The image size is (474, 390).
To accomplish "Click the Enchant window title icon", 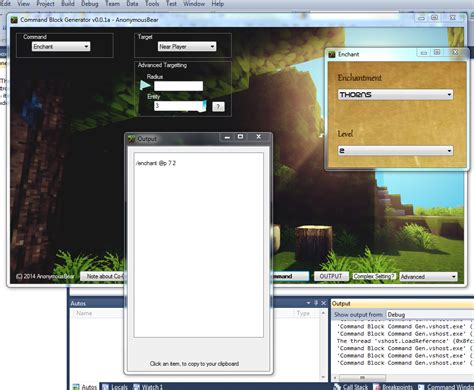I will click(332, 54).
